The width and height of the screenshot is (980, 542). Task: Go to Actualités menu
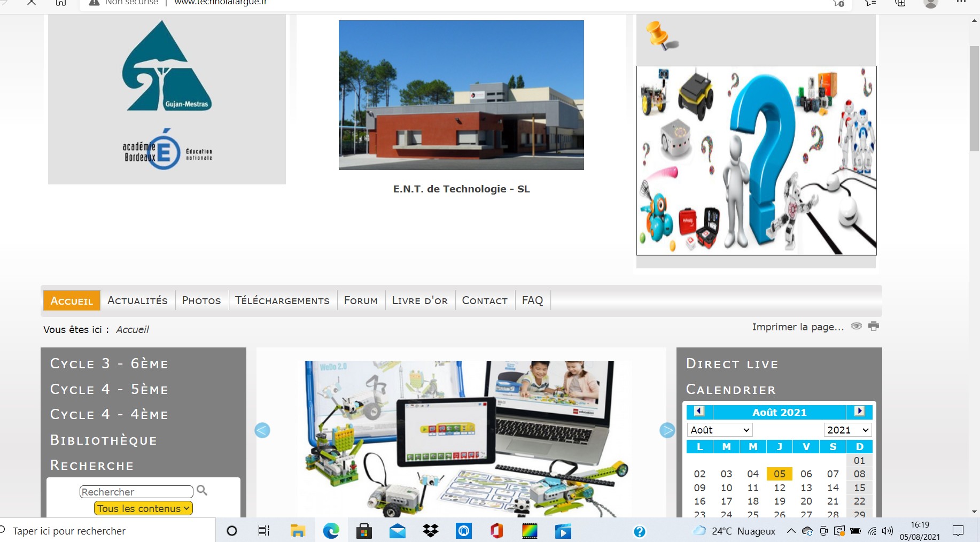click(x=137, y=300)
